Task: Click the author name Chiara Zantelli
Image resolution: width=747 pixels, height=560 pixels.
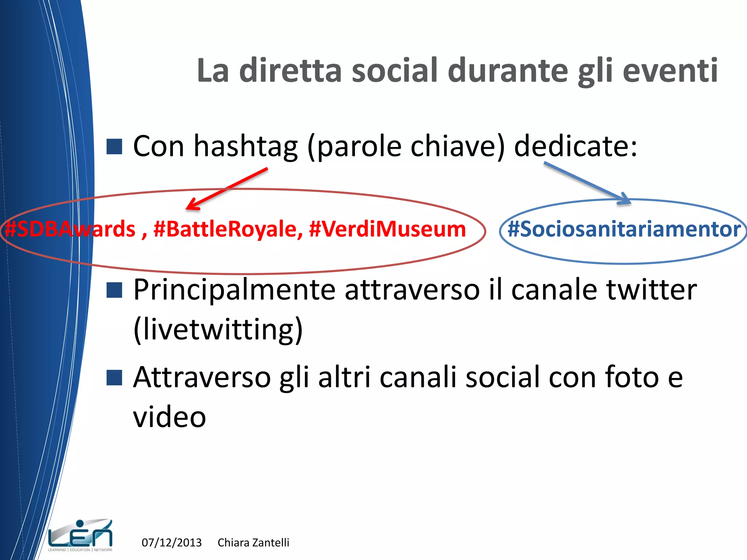Action: (x=253, y=542)
